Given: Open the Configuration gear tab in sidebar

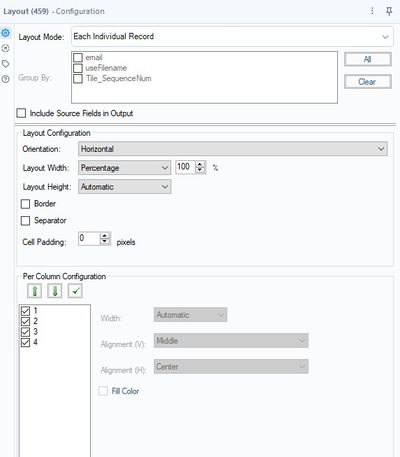Looking at the screenshot, I should click(x=6, y=33).
